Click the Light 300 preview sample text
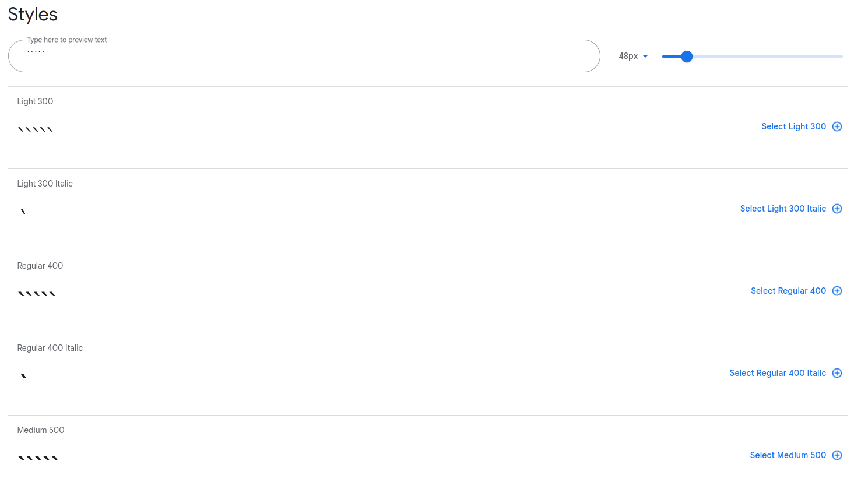This screenshot has width=868, height=482. coord(35,128)
